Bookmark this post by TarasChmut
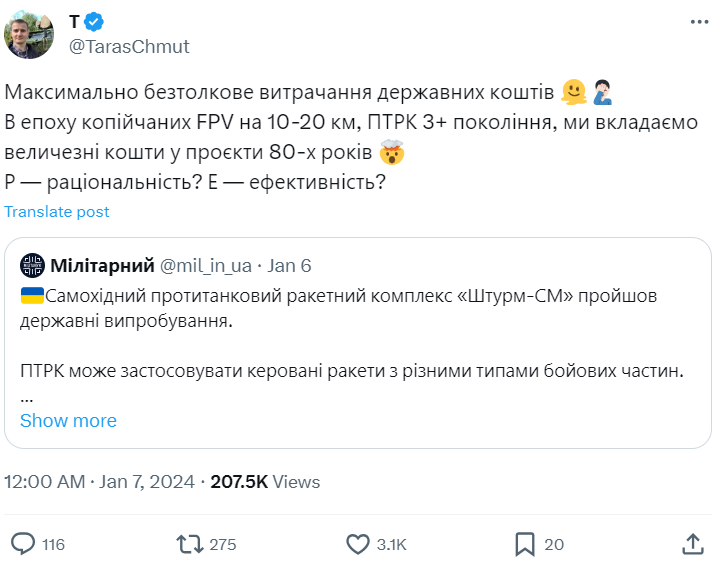 click(x=525, y=544)
